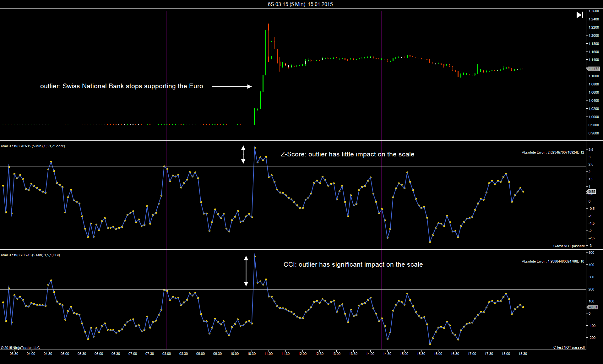
Task: Click the -200 CCI axis label
Action: click(x=591, y=338)
